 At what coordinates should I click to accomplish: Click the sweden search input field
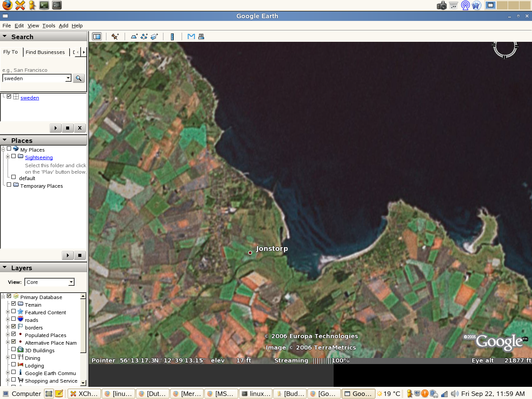click(x=34, y=78)
